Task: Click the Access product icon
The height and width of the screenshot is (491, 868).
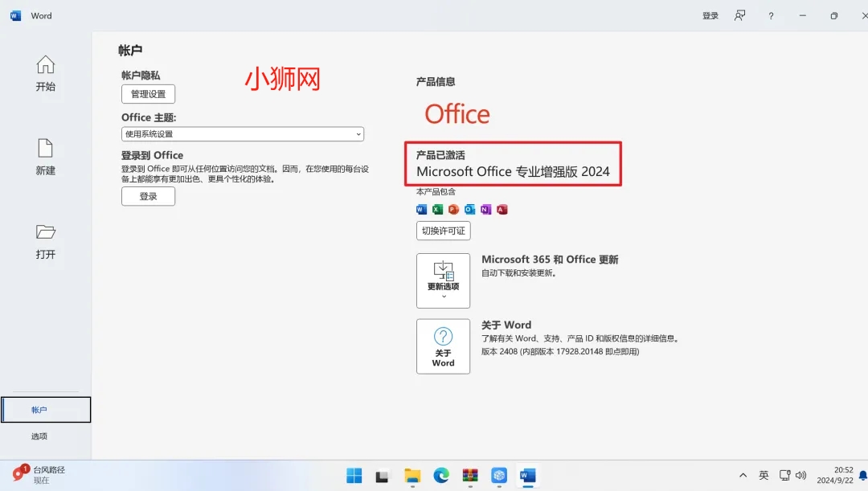Action: coord(502,209)
